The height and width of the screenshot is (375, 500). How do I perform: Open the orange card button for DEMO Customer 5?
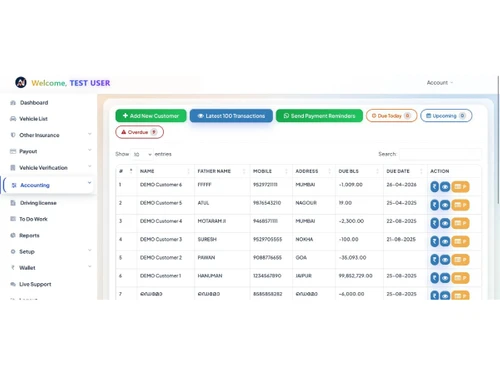coord(460,205)
